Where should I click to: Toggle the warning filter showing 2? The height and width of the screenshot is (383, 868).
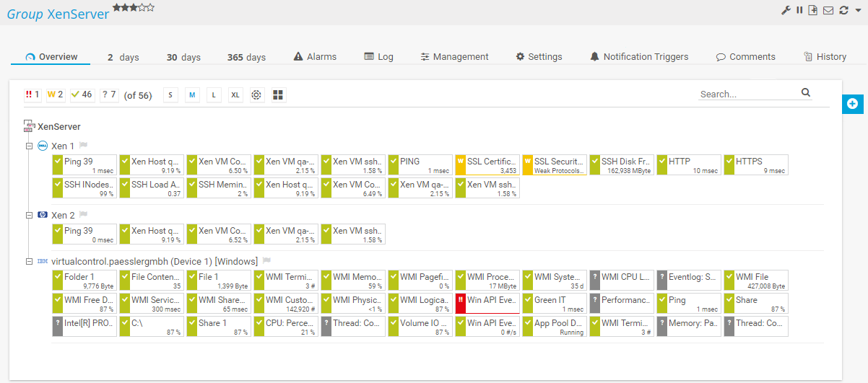[56, 95]
